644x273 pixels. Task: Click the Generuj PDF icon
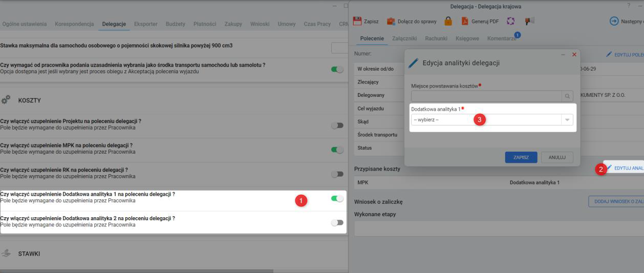point(465,20)
